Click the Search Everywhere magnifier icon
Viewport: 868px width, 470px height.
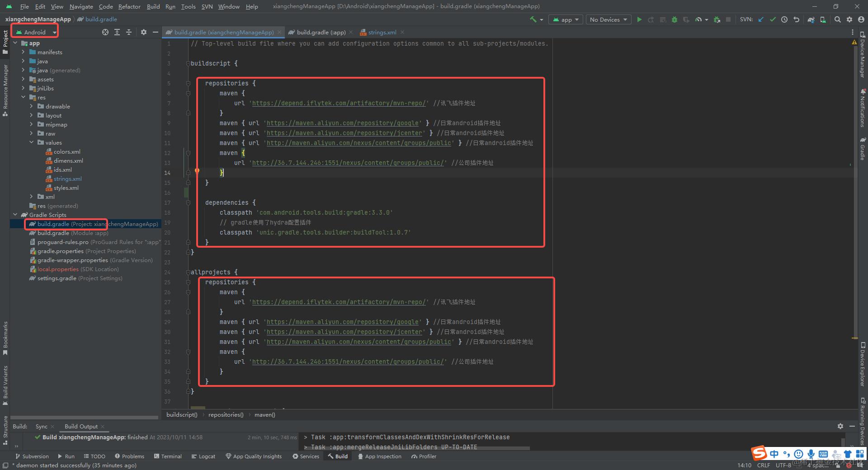pyautogui.click(x=838, y=19)
